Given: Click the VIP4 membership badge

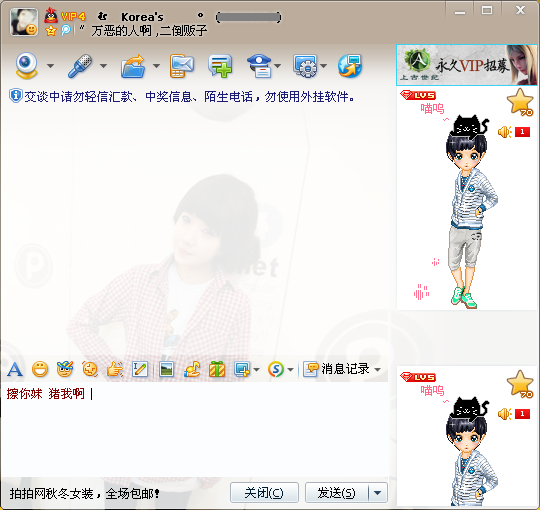Looking at the screenshot, I should point(73,16).
